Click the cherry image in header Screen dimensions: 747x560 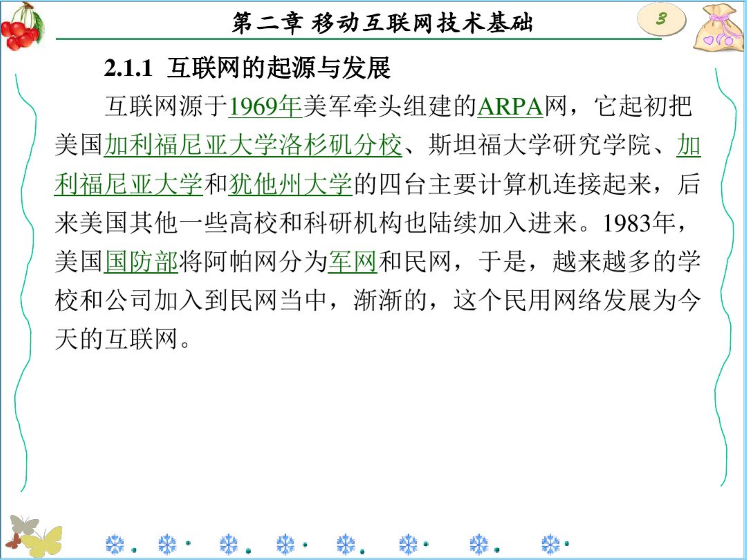[x=23, y=27]
